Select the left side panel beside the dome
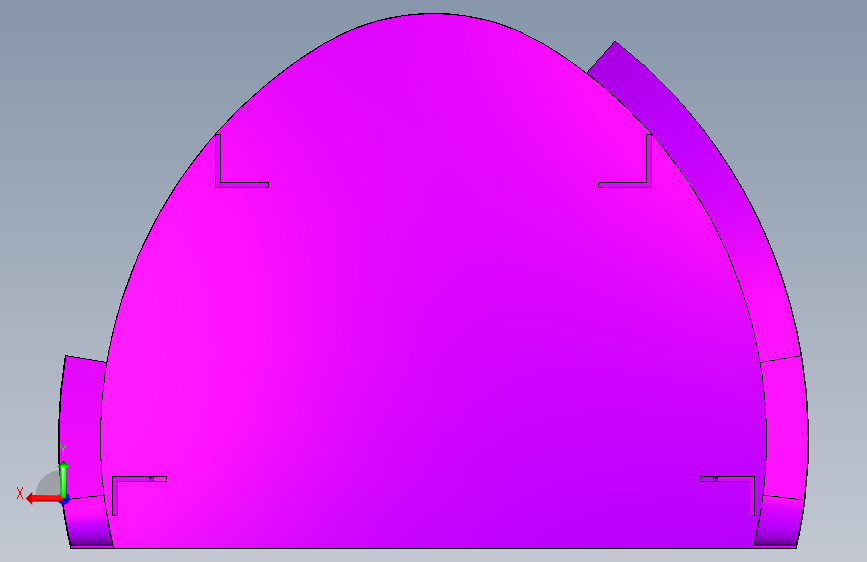 pyautogui.click(x=82, y=426)
